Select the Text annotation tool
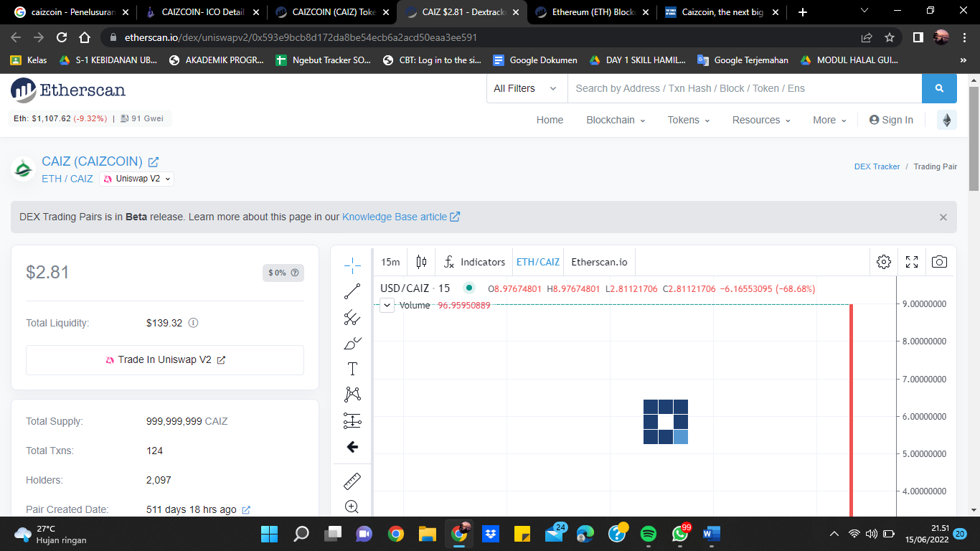This screenshot has width=980, height=551. [352, 369]
